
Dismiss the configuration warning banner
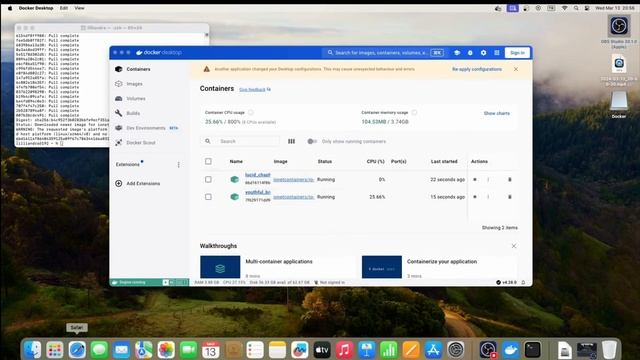tap(516, 69)
